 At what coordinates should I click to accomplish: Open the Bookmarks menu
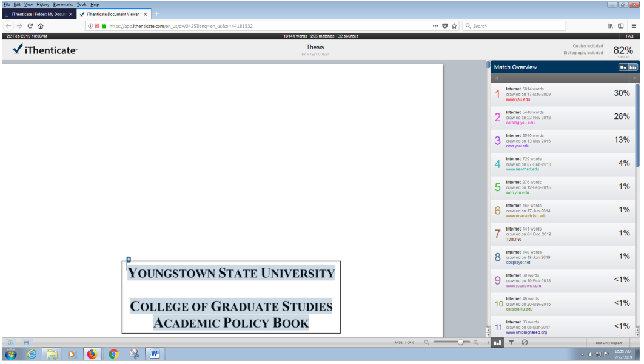62,4
